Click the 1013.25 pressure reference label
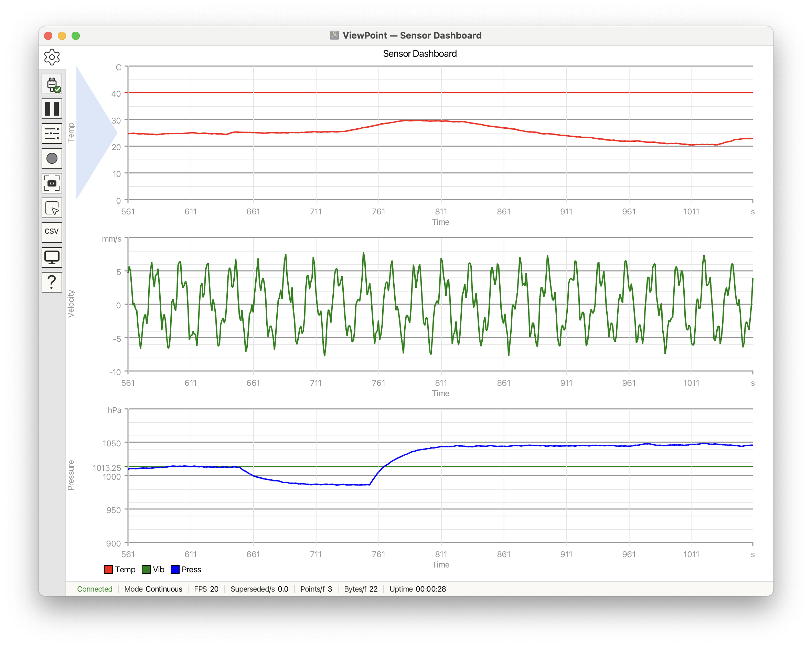812x647 pixels. pos(107,468)
